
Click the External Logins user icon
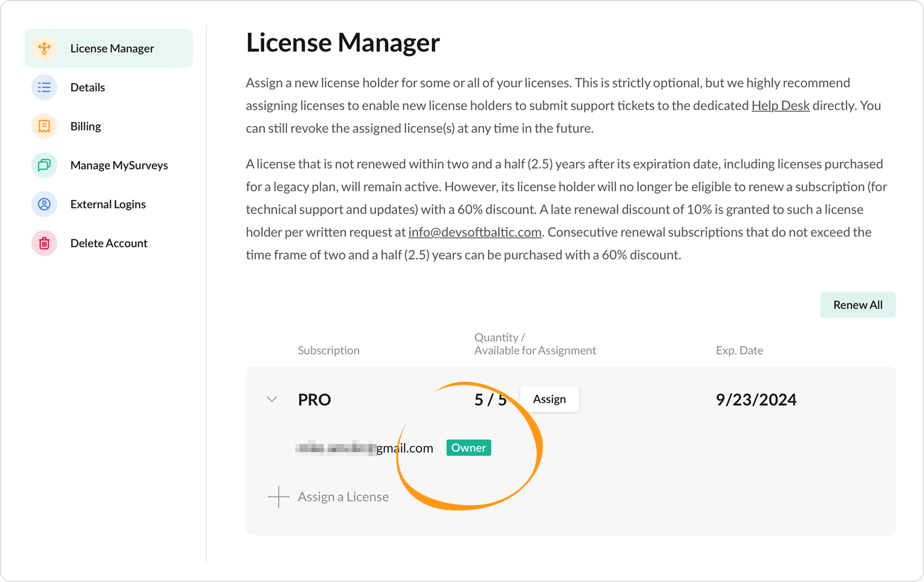click(44, 204)
